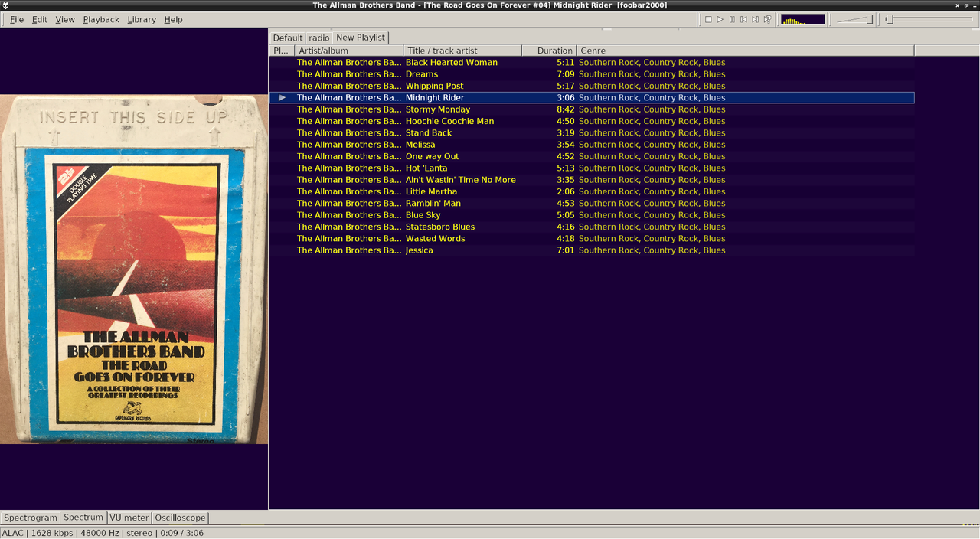Click the Playing column header
The height and width of the screenshot is (539, 980).
click(282, 51)
